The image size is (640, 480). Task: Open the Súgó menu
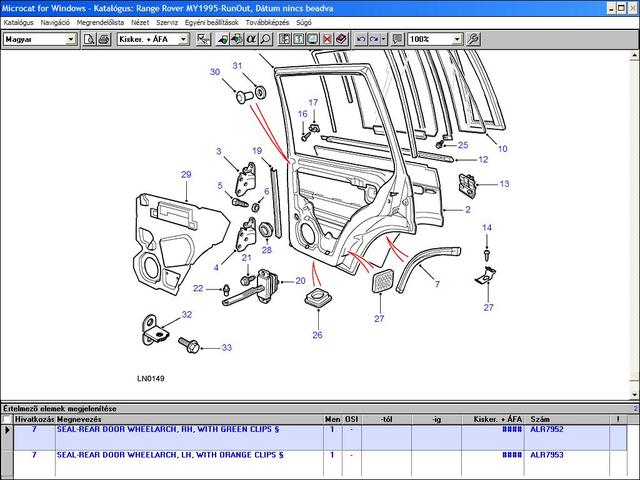pos(304,22)
